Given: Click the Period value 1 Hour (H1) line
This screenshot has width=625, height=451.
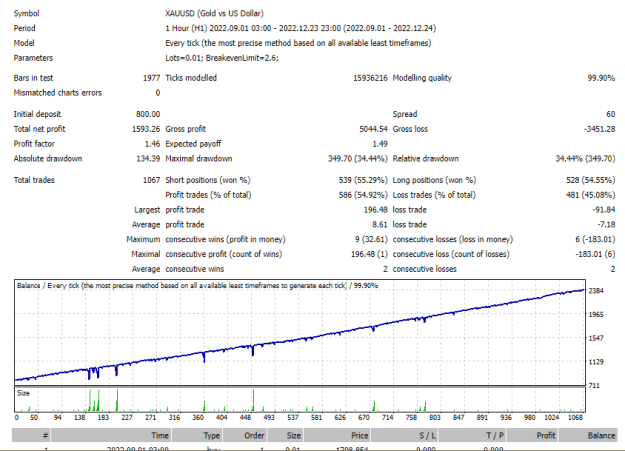Looking at the screenshot, I should [301, 28].
